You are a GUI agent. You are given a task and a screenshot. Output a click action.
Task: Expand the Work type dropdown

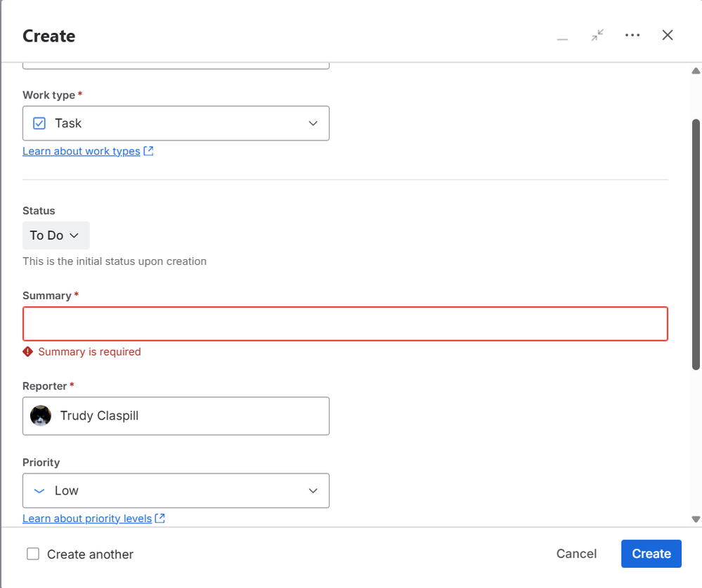(x=313, y=124)
